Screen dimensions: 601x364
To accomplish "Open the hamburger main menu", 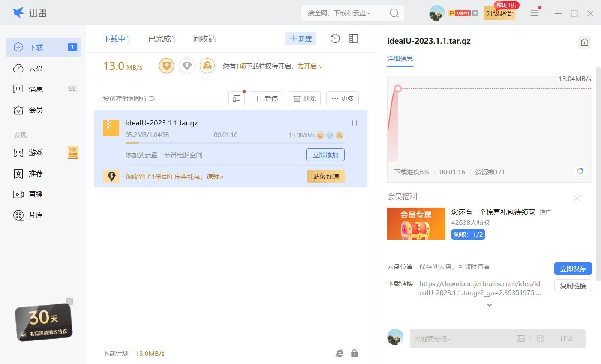I will tap(535, 13).
